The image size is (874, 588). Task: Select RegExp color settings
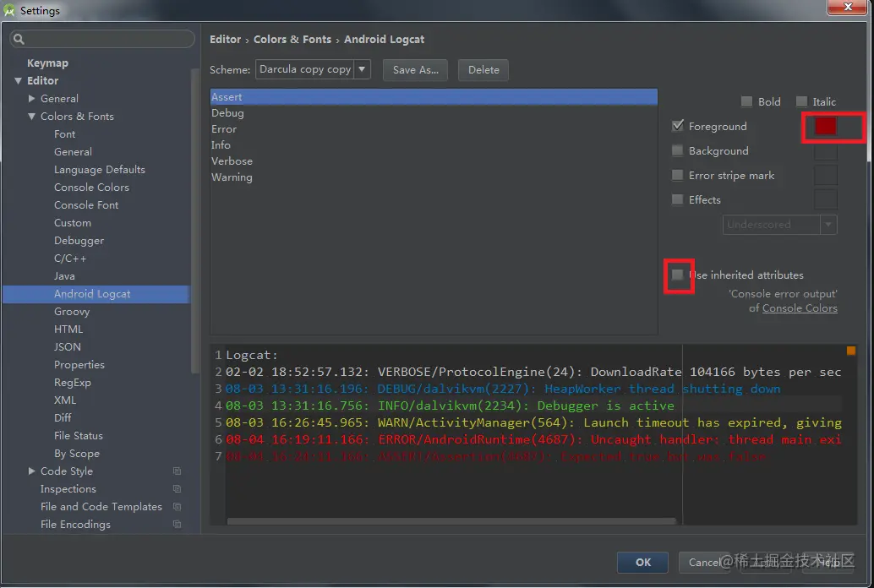click(x=73, y=383)
